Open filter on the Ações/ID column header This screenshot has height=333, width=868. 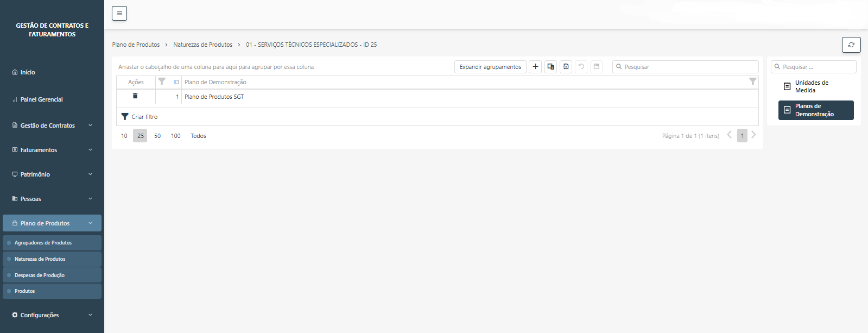(x=162, y=81)
